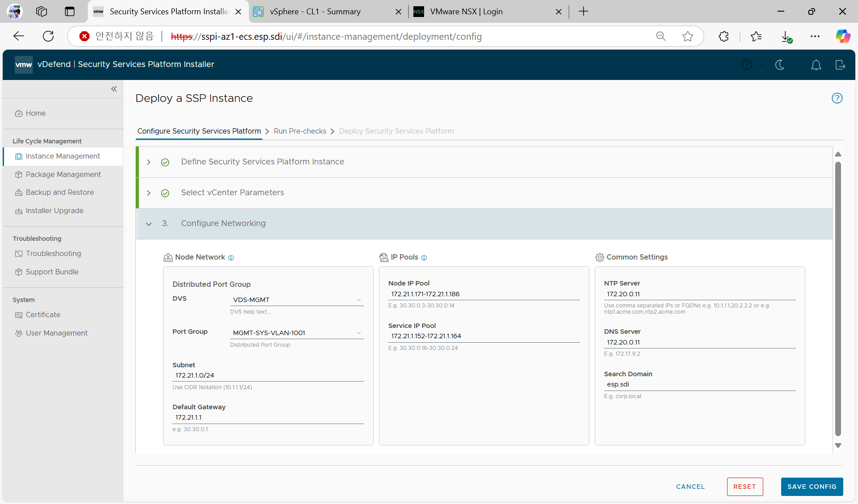Select Run Pre-checks step
This screenshot has width=858, height=504.
click(300, 131)
